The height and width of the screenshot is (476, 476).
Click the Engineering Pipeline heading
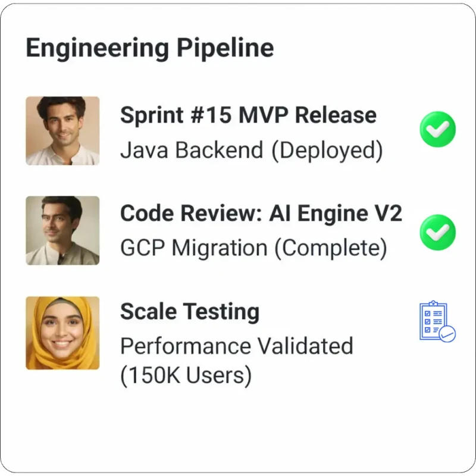pos(150,48)
